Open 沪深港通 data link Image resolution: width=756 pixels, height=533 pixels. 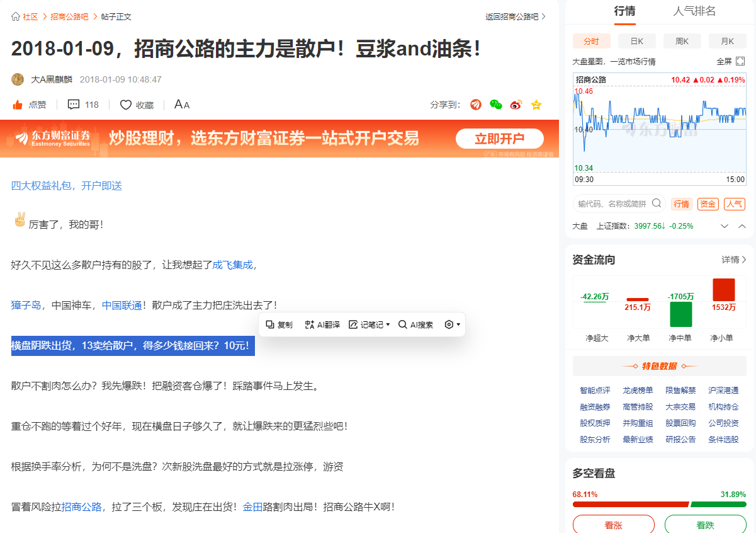click(x=723, y=391)
